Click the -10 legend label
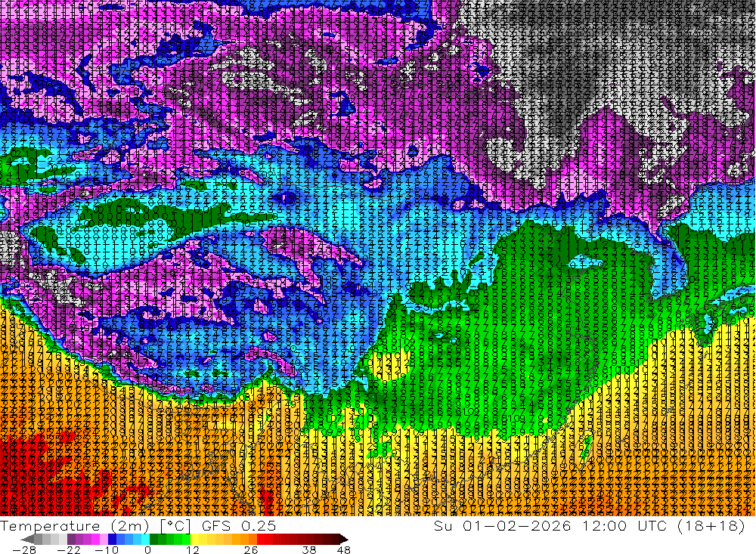756x554 pixels. coord(107,549)
